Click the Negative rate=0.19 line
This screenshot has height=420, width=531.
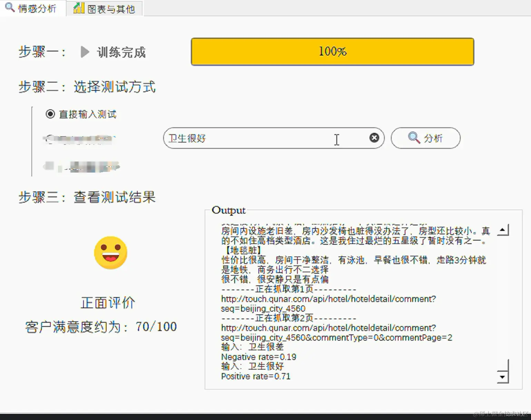coord(259,357)
